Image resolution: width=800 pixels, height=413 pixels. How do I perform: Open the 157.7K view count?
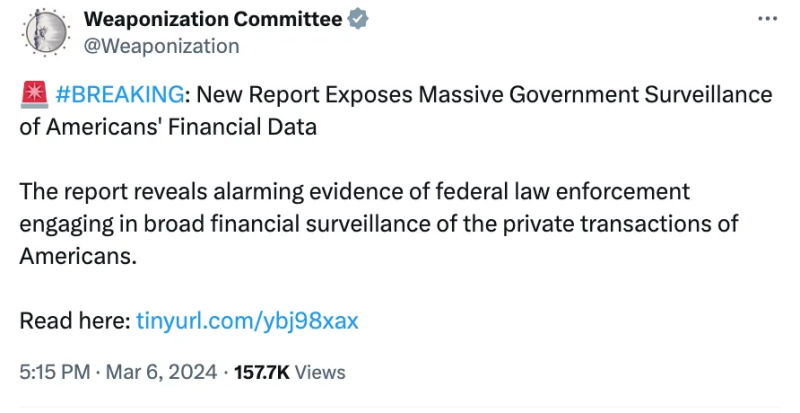click(262, 373)
